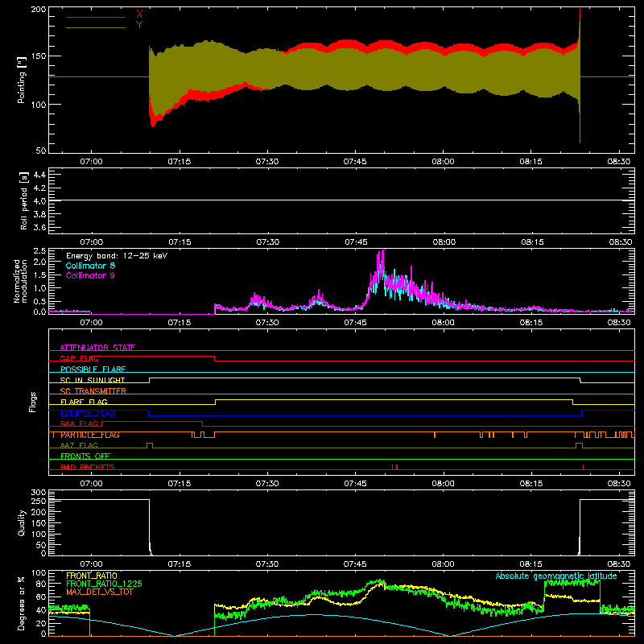Viewport: 644px width, 644px height.
Task: Select the MAX_DET_VS_TOT legend entry
Action: tap(100, 592)
